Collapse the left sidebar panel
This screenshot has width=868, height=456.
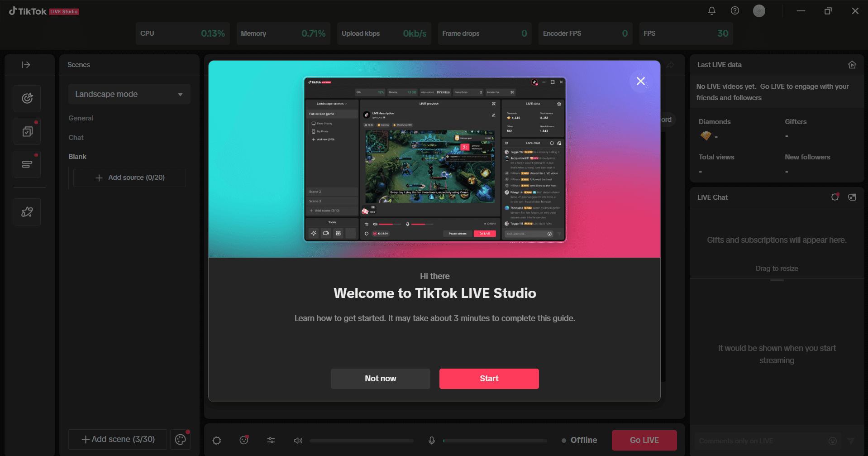click(x=27, y=65)
